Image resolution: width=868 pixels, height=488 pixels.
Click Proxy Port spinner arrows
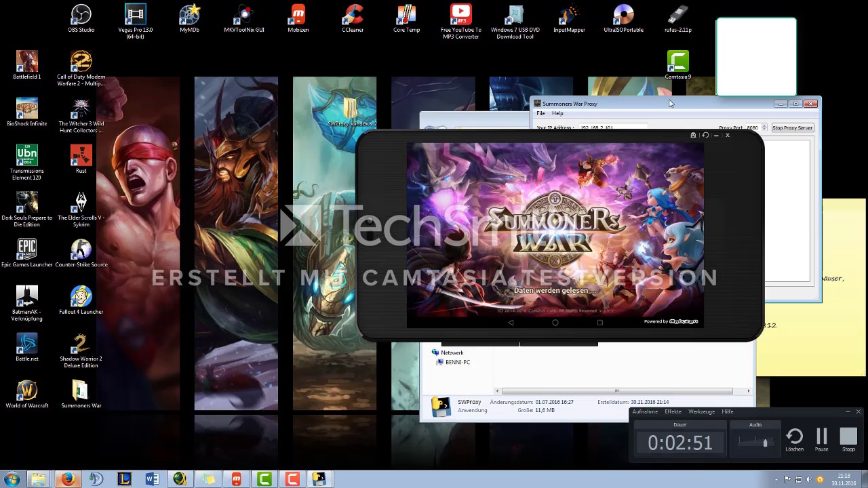coord(764,127)
